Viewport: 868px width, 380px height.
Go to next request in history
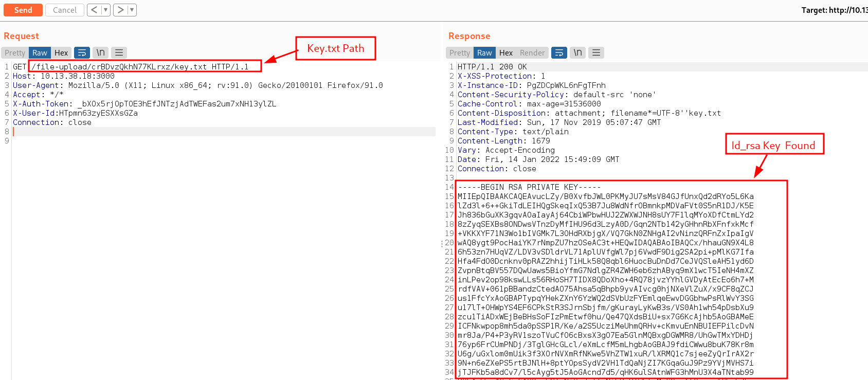tap(120, 10)
